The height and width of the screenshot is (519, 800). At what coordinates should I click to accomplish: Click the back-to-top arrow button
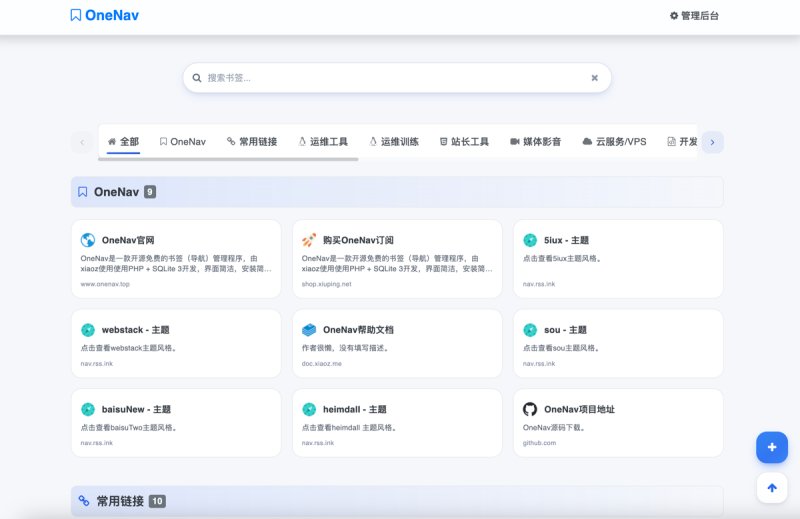click(x=771, y=488)
